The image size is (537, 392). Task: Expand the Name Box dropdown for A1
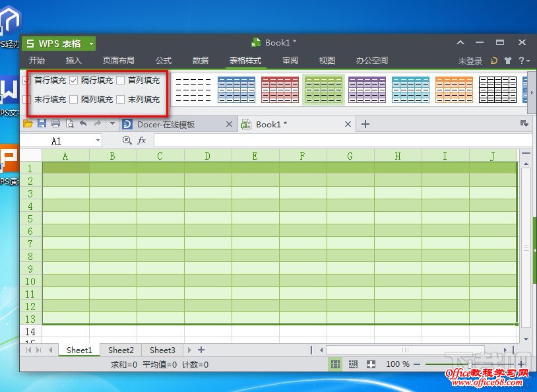point(98,141)
